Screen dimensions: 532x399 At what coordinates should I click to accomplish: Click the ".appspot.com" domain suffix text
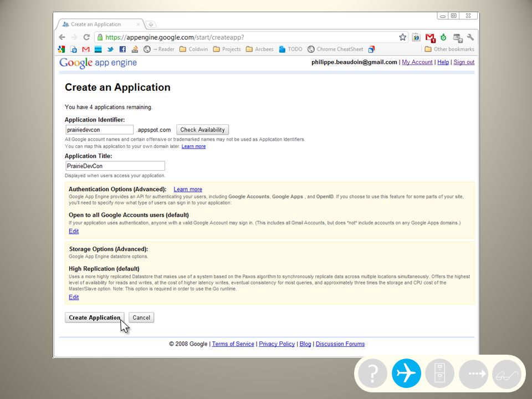[x=154, y=130]
